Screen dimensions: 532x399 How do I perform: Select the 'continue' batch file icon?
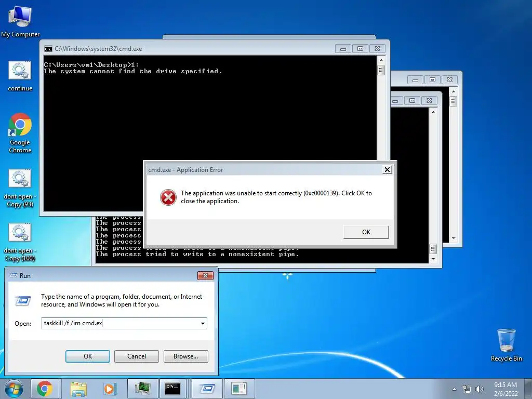(x=20, y=76)
